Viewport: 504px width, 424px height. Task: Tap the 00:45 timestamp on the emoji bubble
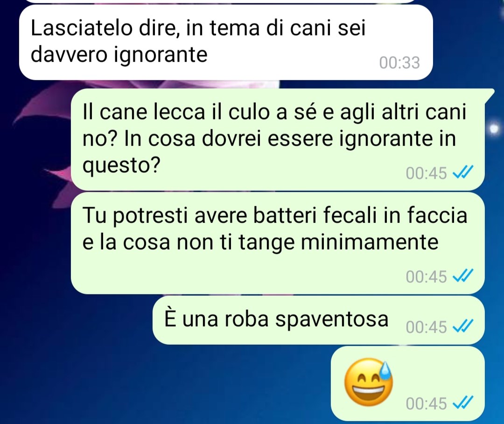[x=426, y=403]
